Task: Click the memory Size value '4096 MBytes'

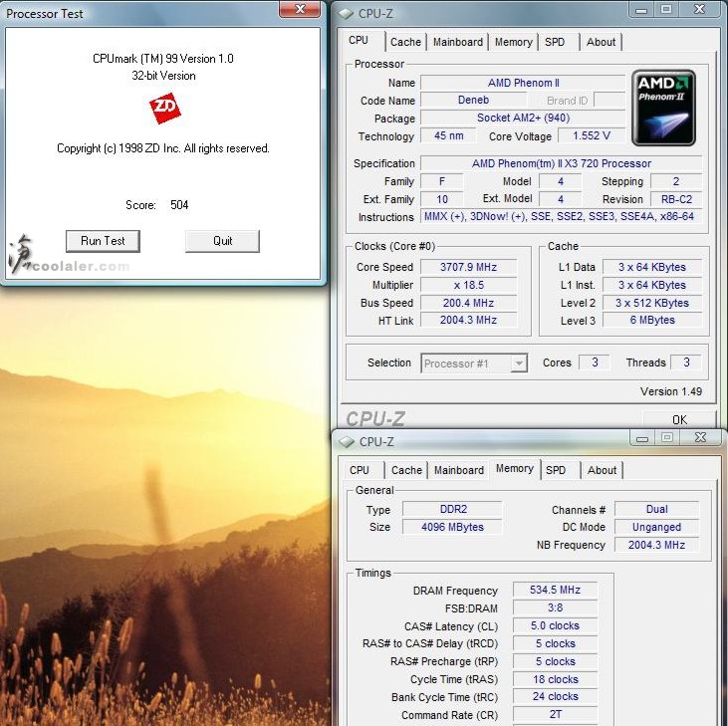Action: 453,527
